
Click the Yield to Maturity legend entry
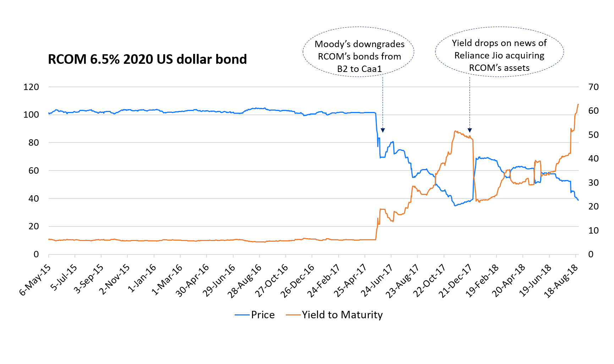pos(342,315)
